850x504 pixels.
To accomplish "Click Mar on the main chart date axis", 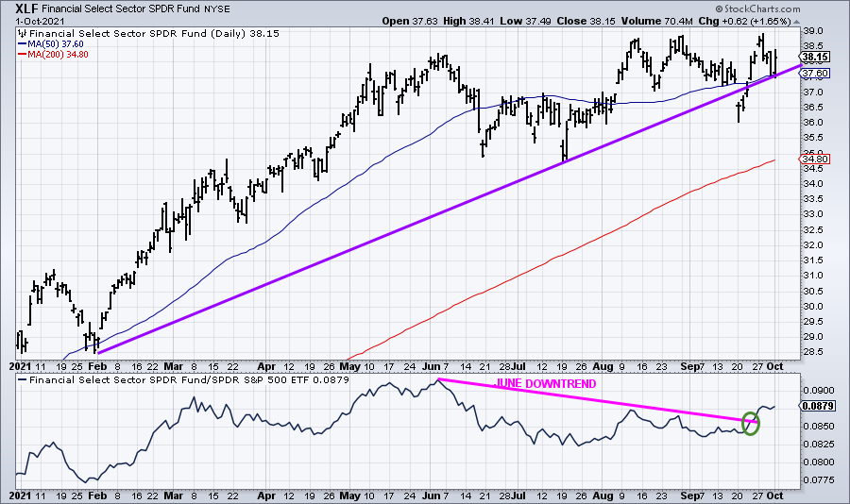I will coord(174,366).
